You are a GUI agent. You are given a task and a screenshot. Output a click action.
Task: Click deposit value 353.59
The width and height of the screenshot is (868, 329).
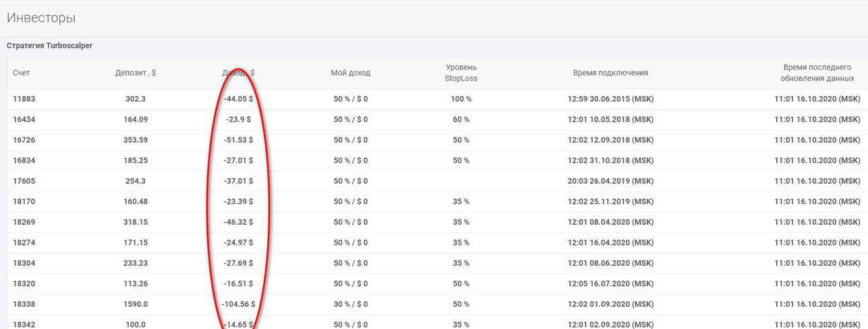click(136, 140)
